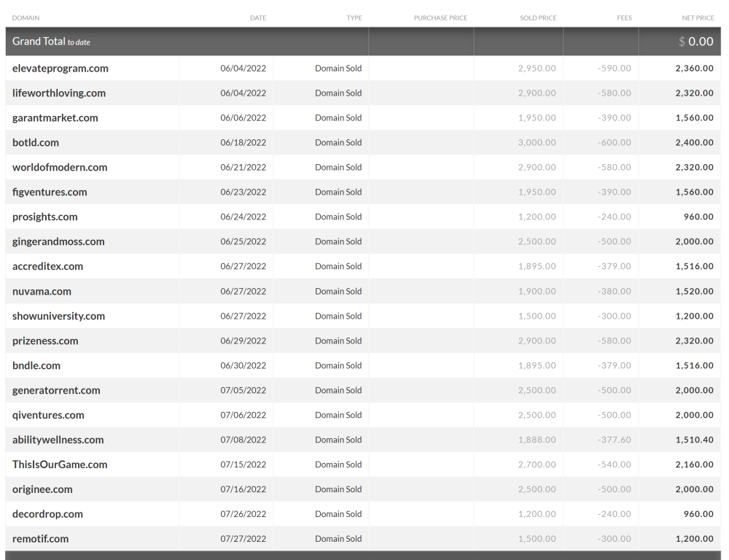Click the TYPE column header

coord(354,17)
